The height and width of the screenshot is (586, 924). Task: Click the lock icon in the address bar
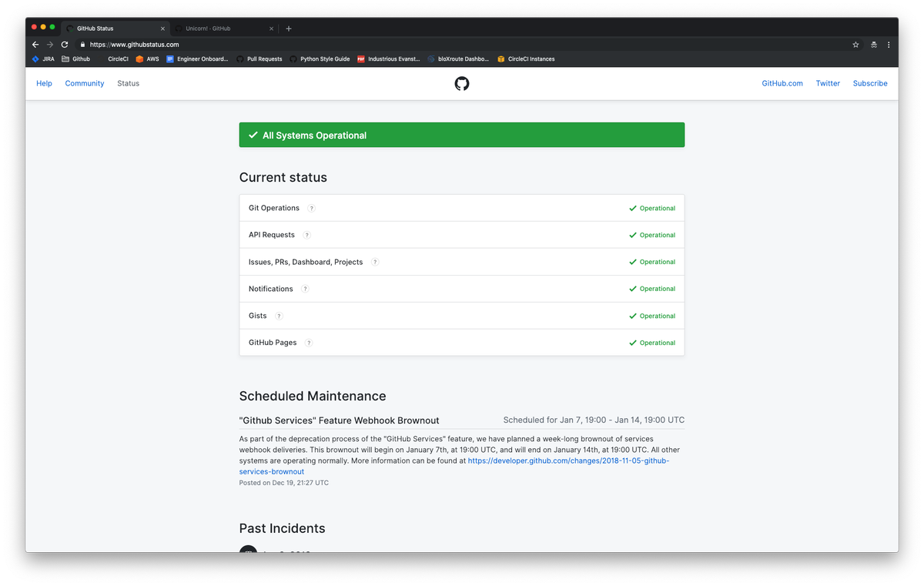pos(82,45)
